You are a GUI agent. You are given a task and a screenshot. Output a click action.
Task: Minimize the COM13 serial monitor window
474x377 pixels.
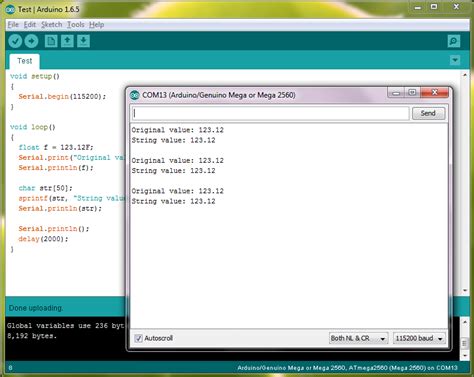[x=396, y=93]
